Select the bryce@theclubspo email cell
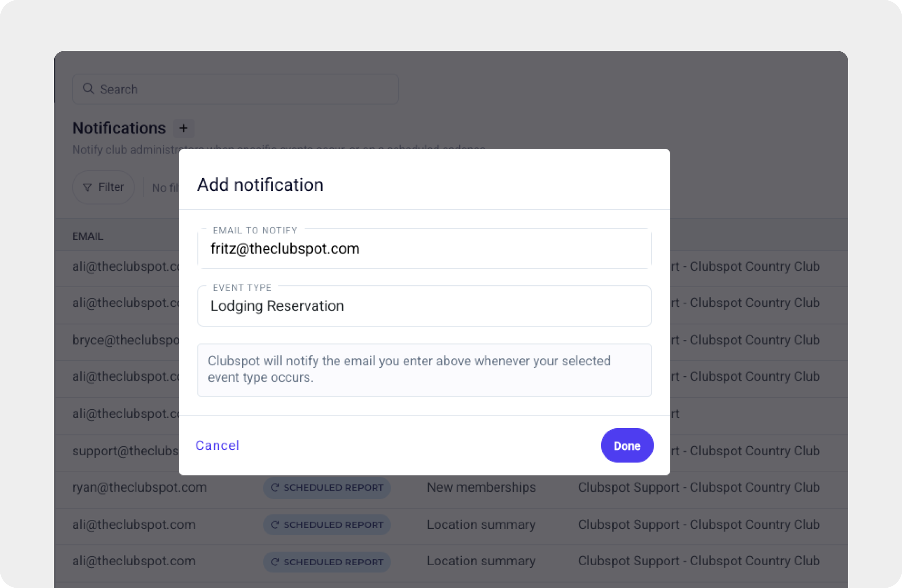 [x=126, y=340]
